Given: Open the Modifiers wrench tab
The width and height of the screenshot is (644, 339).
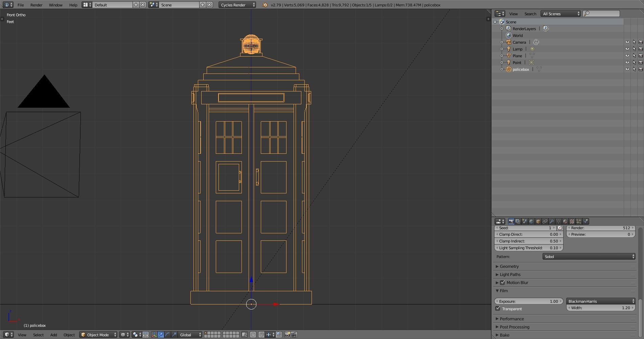Looking at the screenshot, I should (552, 221).
